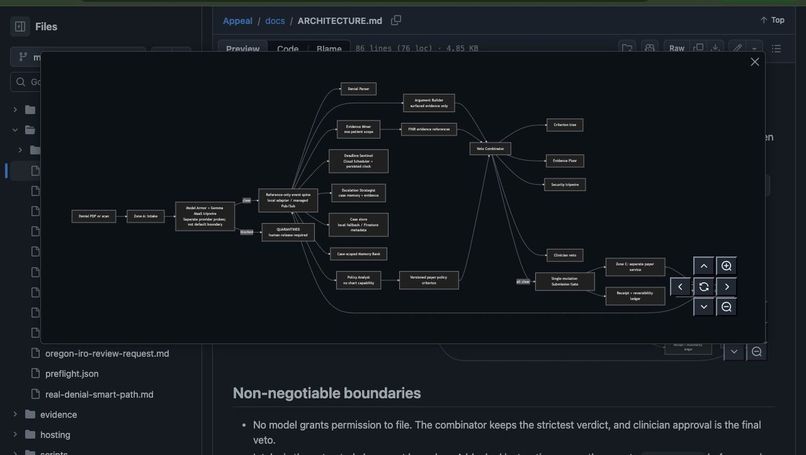Click the QUARANTINED human release node
Image resolution: width=806 pixels, height=455 pixels.
tap(288, 232)
